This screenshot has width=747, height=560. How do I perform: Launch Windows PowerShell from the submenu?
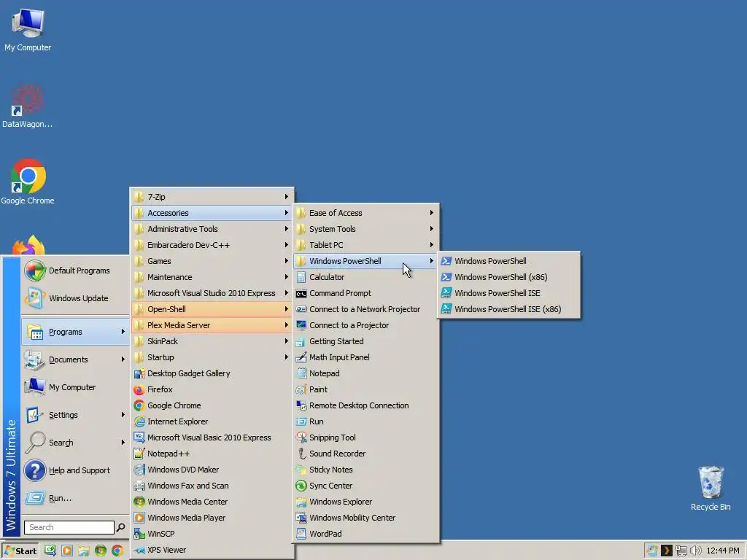click(508, 261)
